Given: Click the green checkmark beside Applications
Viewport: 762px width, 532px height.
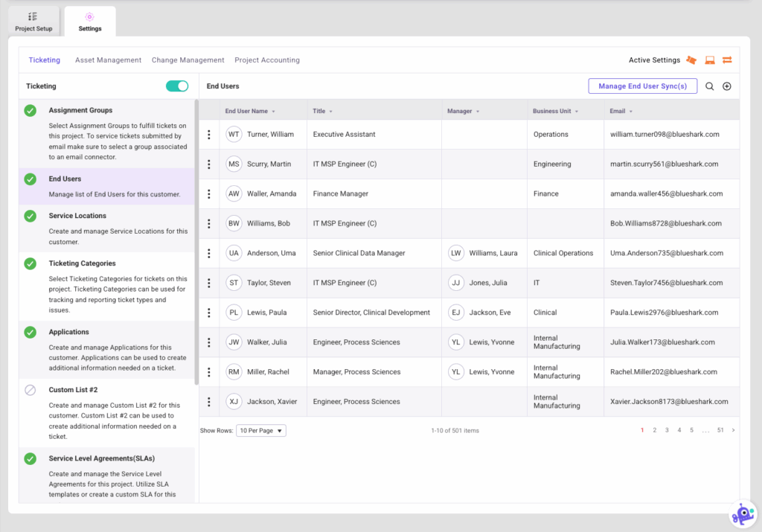Looking at the screenshot, I should coord(30,332).
